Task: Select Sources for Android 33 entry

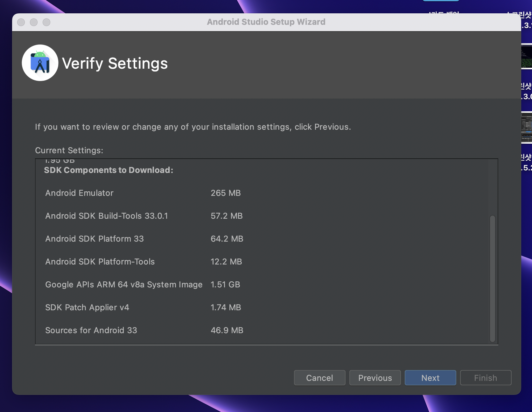Action: click(91, 330)
